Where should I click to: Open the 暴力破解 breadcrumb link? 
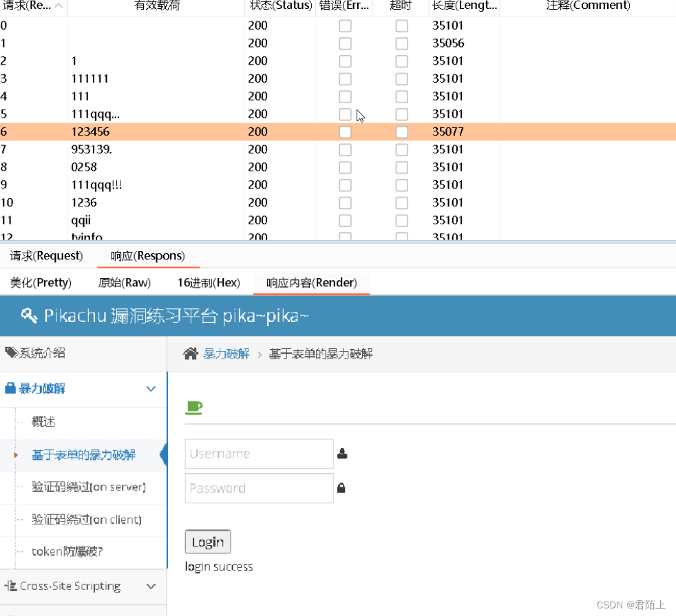[x=226, y=354]
